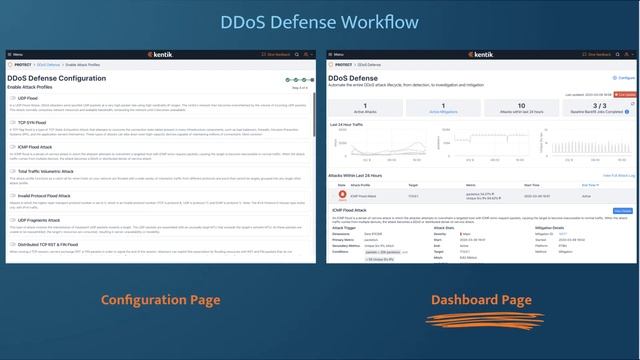The width and height of the screenshot is (640, 360).
Task: Open the Configure gear link on dashboard
Action: point(624,78)
